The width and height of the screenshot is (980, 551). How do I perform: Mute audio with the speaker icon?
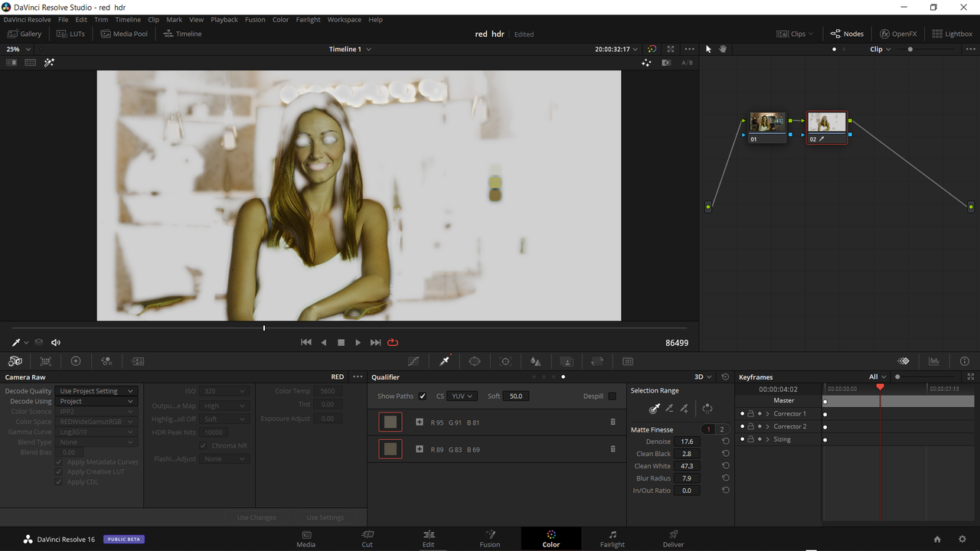56,343
